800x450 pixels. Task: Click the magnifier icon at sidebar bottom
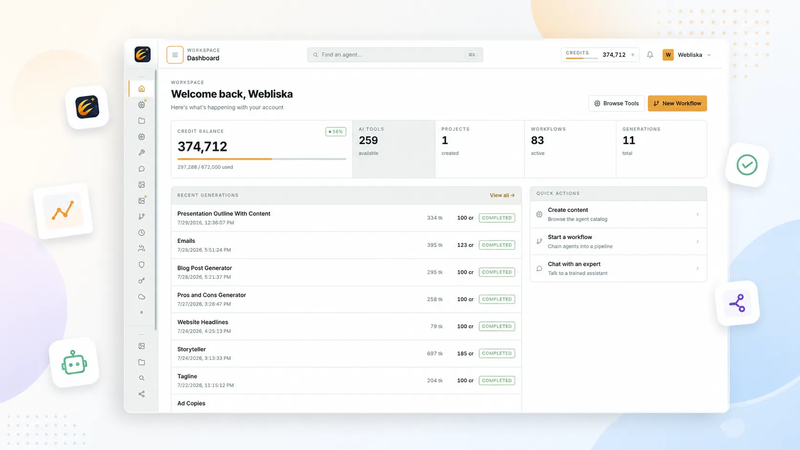pyautogui.click(x=141, y=378)
